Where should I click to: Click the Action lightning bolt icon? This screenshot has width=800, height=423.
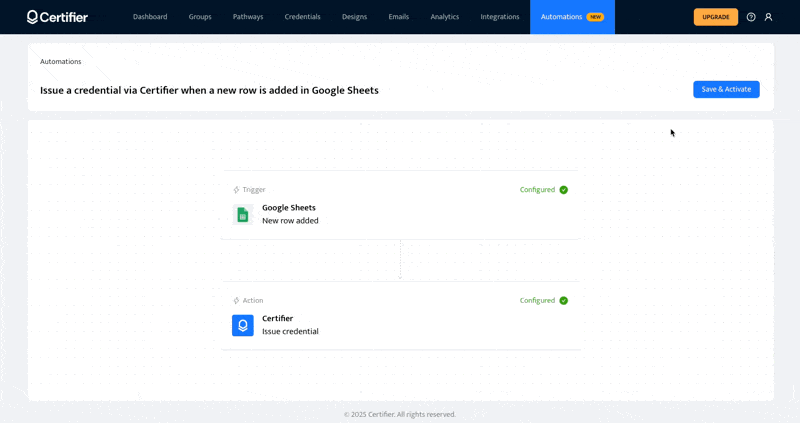click(236, 301)
